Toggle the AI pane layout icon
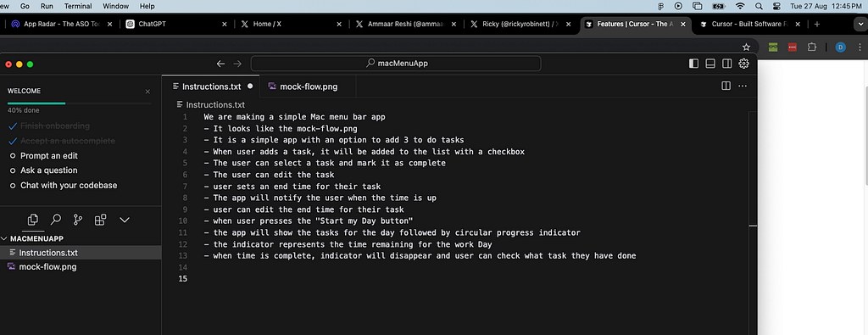This screenshot has width=868, height=335. point(726,63)
